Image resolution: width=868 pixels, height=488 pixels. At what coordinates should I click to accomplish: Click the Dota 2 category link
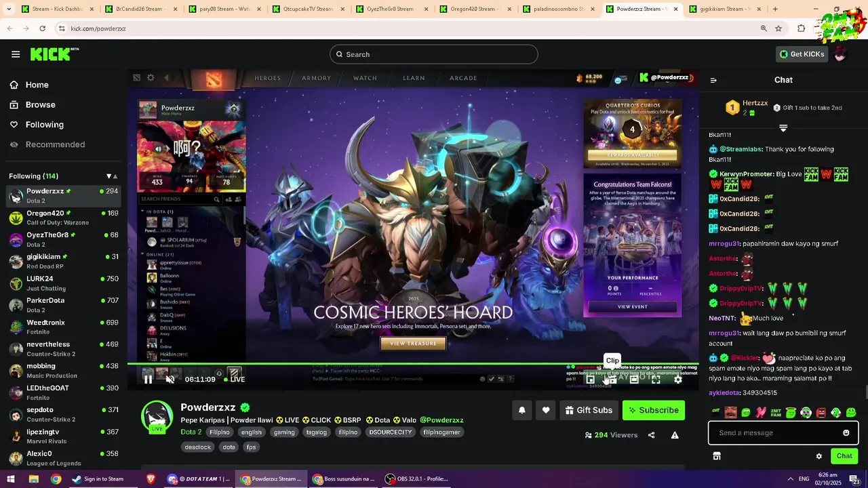[x=191, y=432]
